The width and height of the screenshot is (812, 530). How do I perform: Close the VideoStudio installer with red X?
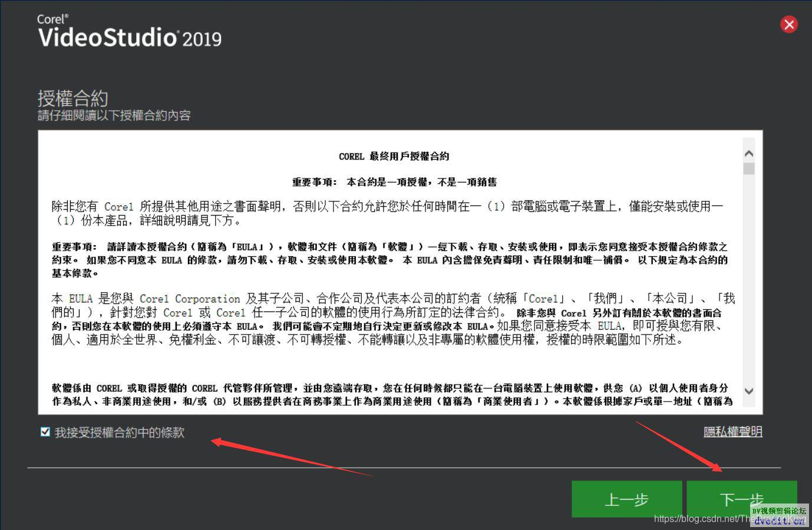(x=789, y=24)
